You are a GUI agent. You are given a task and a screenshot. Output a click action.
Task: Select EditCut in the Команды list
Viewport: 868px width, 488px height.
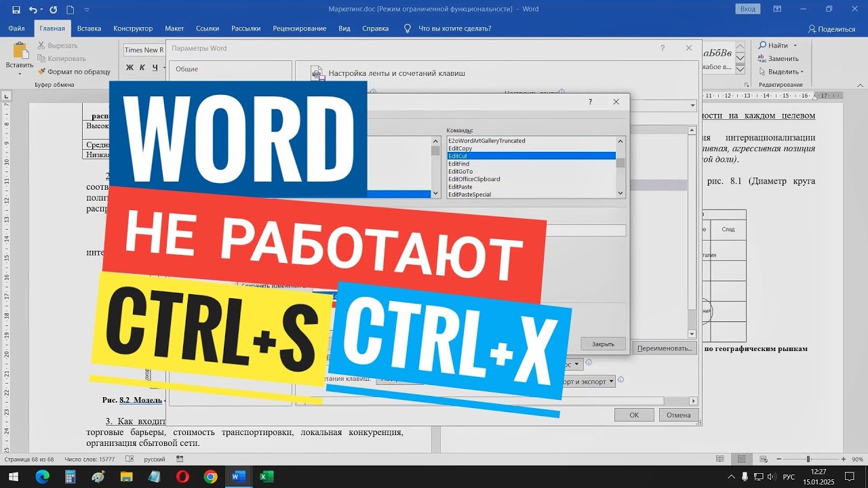[x=531, y=156]
